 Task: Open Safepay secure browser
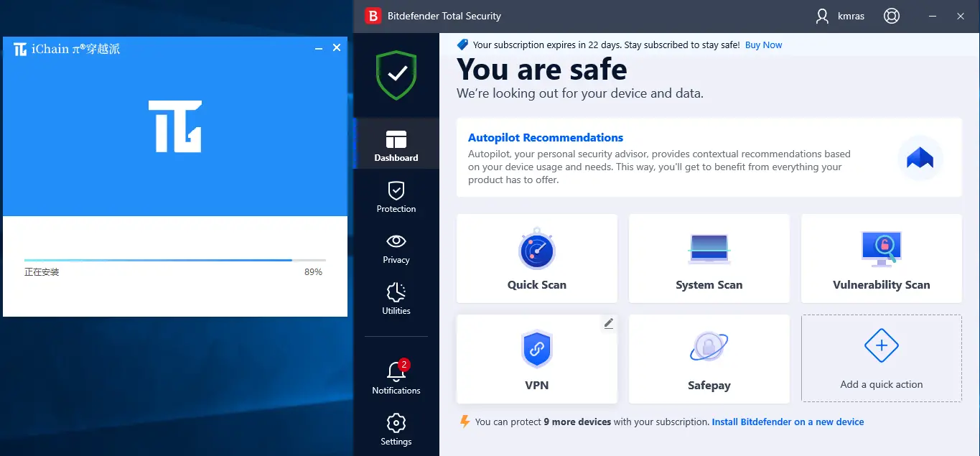[709, 359]
